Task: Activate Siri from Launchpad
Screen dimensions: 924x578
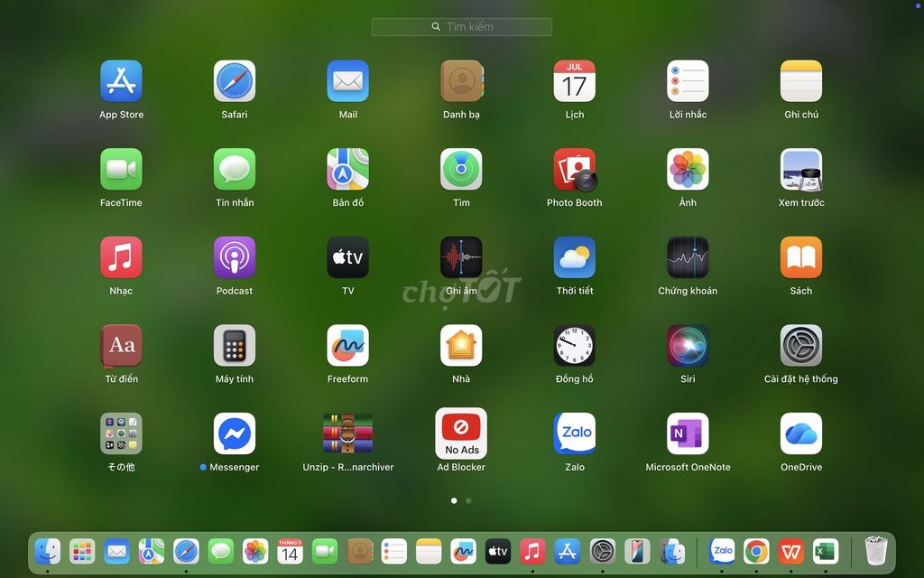Action: coord(688,346)
